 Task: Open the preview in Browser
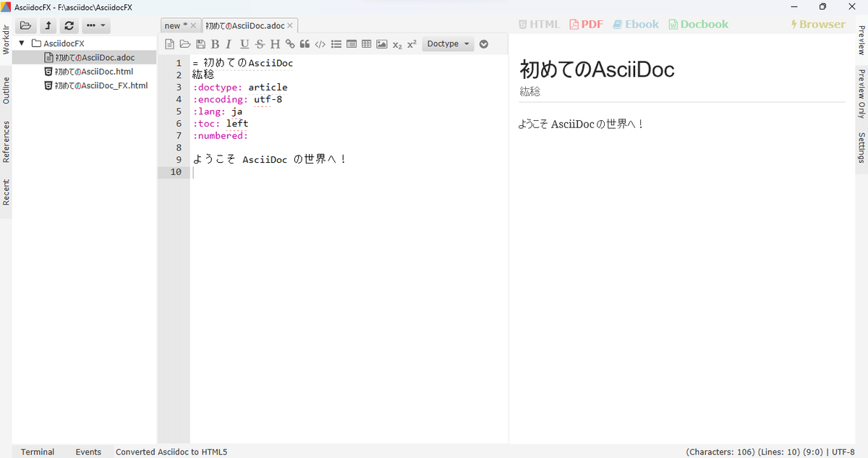pyautogui.click(x=818, y=24)
